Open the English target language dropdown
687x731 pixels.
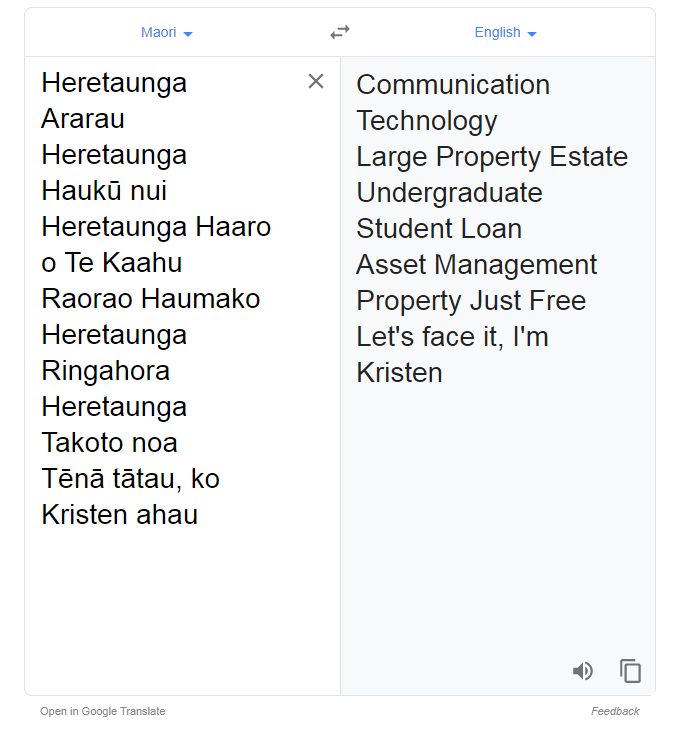point(505,32)
